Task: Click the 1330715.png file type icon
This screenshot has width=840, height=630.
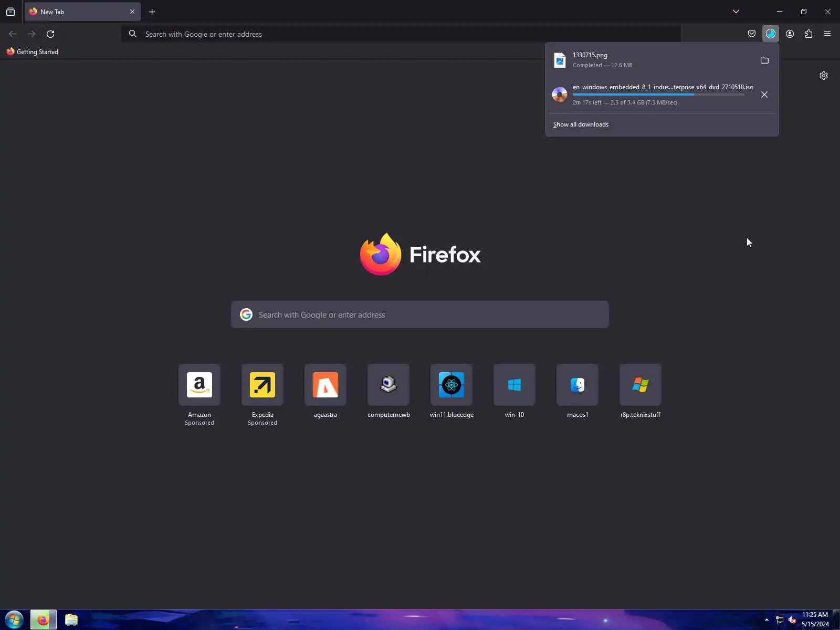Action: 560,60
